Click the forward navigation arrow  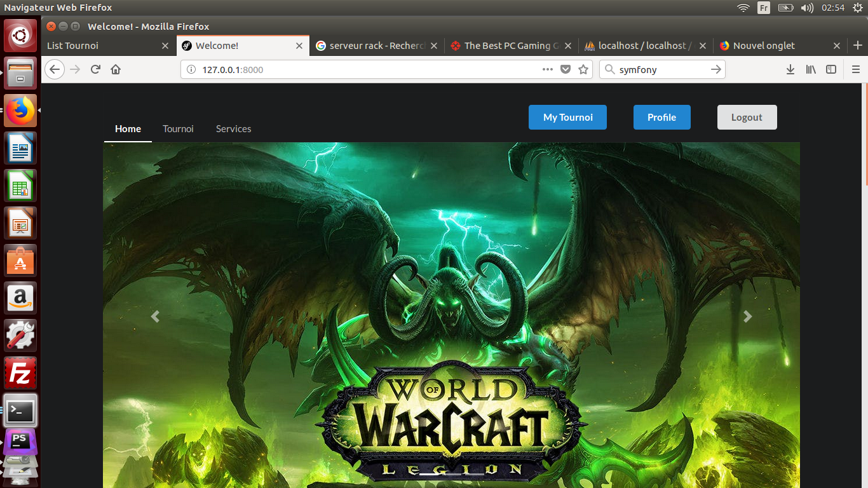(x=75, y=69)
